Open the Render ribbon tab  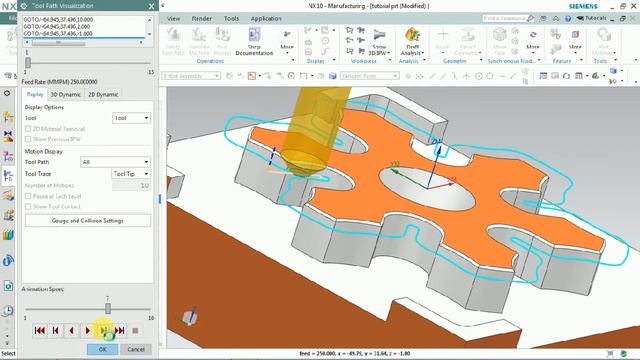click(x=202, y=19)
